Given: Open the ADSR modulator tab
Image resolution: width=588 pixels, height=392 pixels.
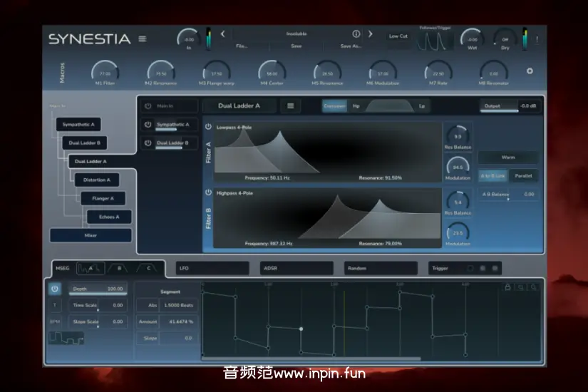Looking at the screenshot, I should [296, 268].
